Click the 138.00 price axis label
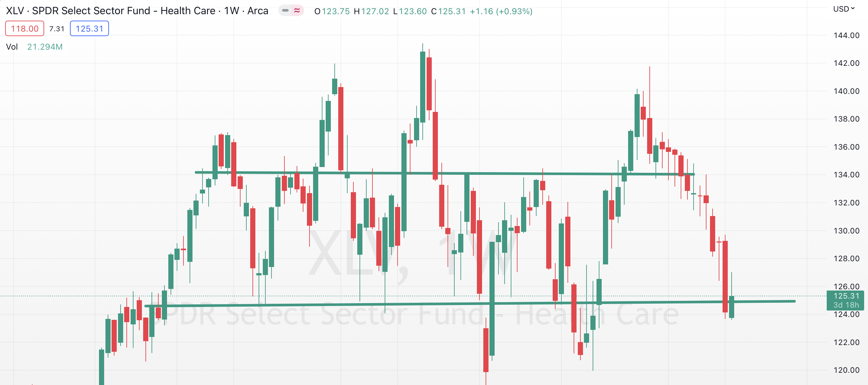The width and height of the screenshot is (868, 385). tap(846, 119)
